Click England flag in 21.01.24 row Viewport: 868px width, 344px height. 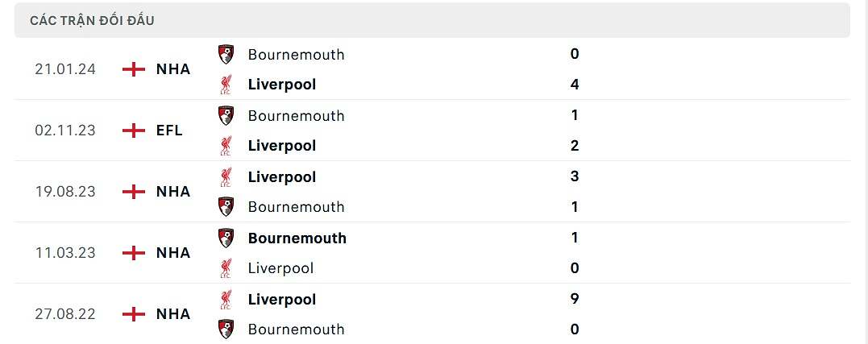tap(133, 68)
